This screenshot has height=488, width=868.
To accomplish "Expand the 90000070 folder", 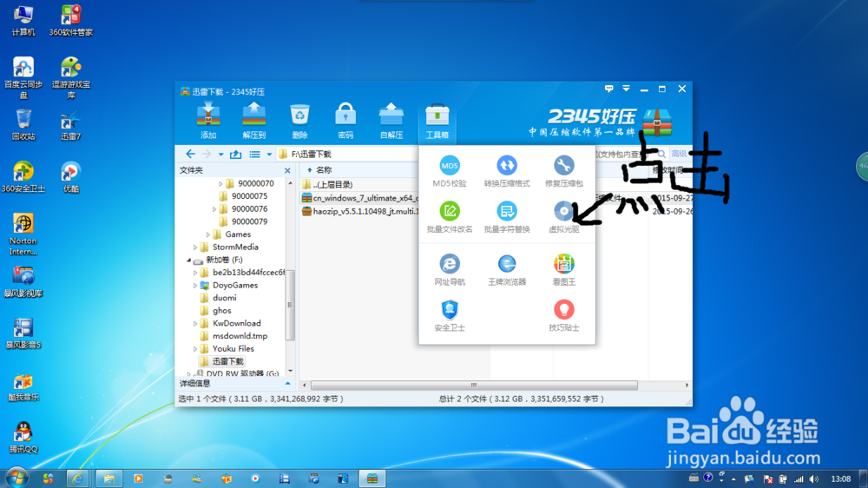I will pyautogui.click(x=220, y=183).
